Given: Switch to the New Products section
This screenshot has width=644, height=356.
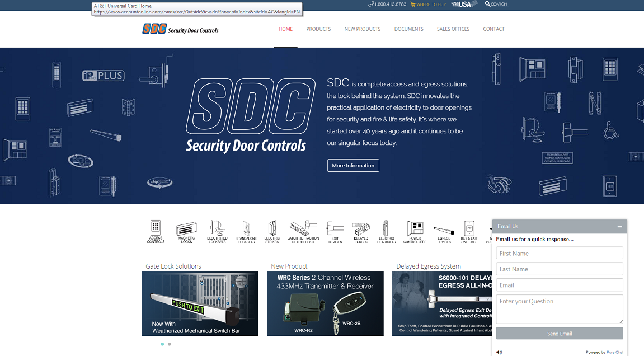Looking at the screenshot, I should pyautogui.click(x=362, y=29).
